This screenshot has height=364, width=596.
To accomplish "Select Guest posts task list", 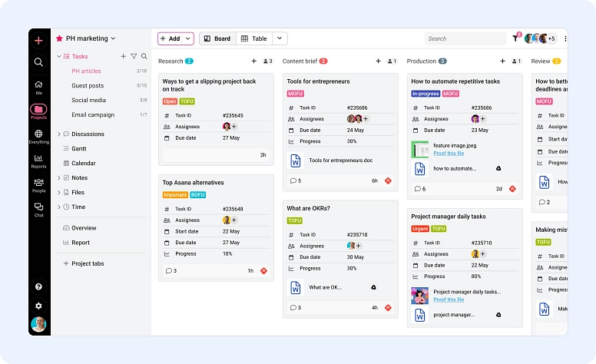I will (x=88, y=86).
